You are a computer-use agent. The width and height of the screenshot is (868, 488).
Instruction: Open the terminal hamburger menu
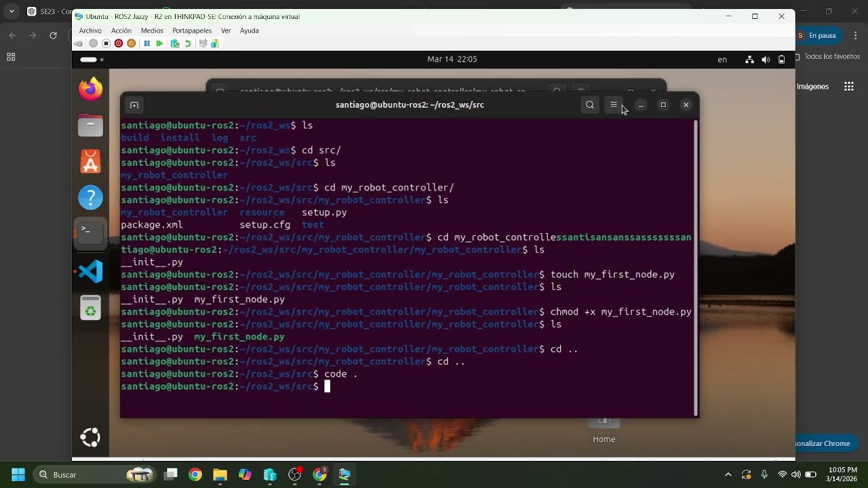tap(614, 105)
